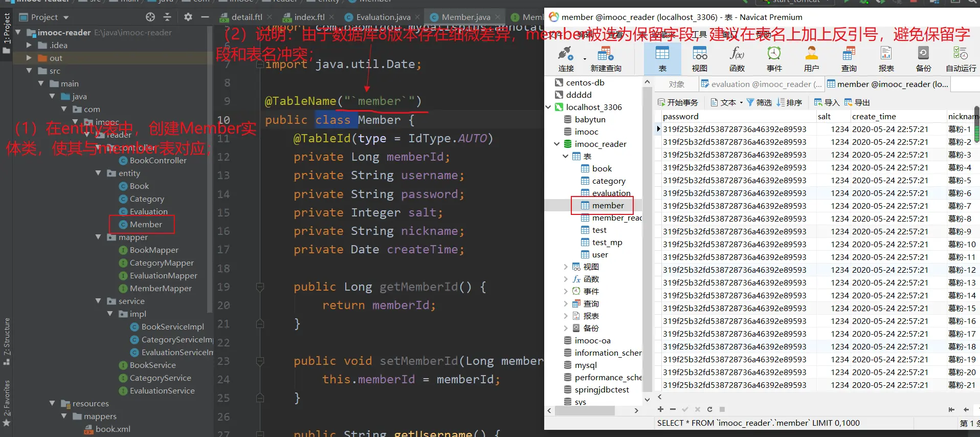The width and height of the screenshot is (980, 437).
Task: Expand the 视图 node in database tree
Action: [566, 267]
